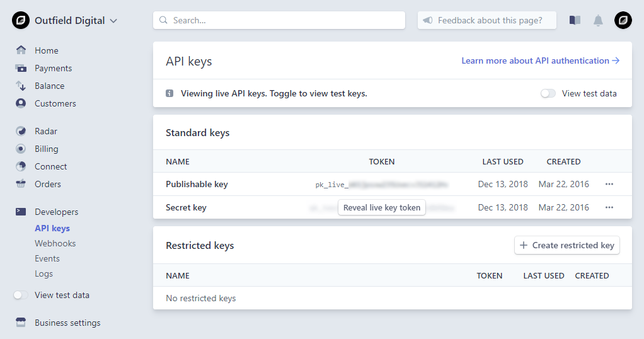Open the Business settings store icon
Image resolution: width=644 pixels, height=339 pixels.
(x=21, y=323)
